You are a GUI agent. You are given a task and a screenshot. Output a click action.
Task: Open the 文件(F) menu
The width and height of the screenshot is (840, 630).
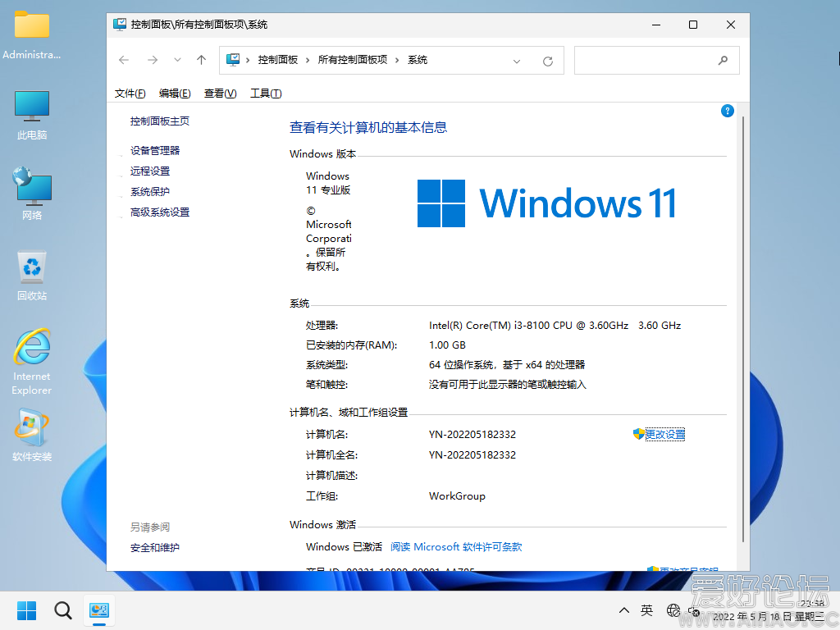click(130, 94)
